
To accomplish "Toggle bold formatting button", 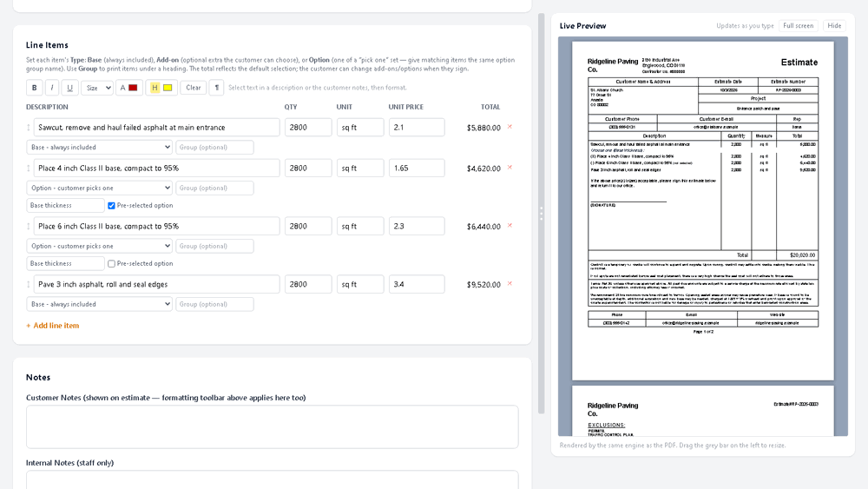I will (x=35, y=88).
